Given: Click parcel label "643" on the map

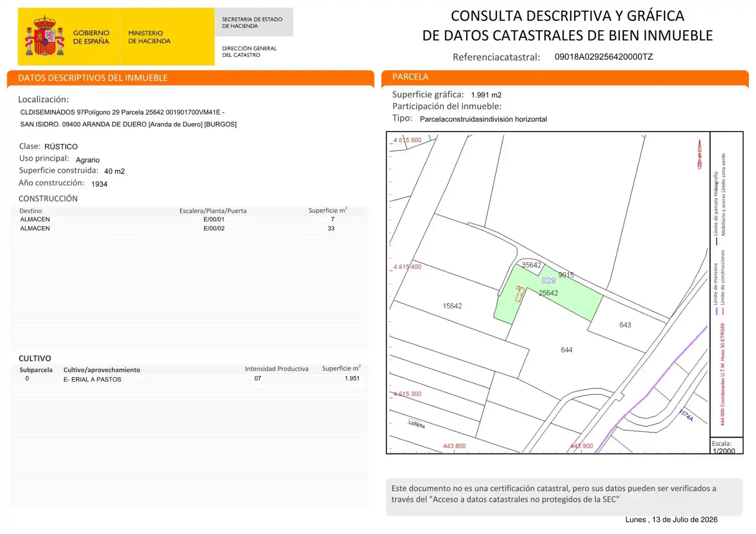Looking at the screenshot, I should coord(625,325).
